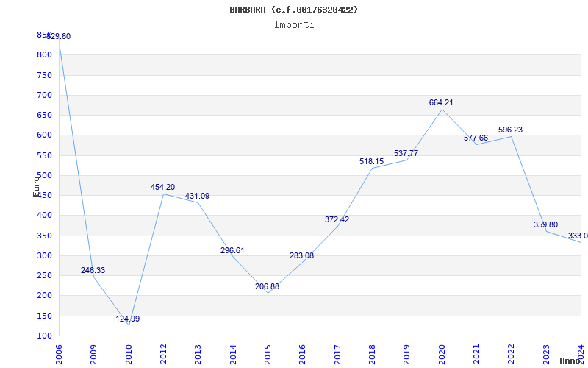Viewport: 588px width, 368px height.
Task: Click the y-axis value 300
Action: (x=44, y=255)
